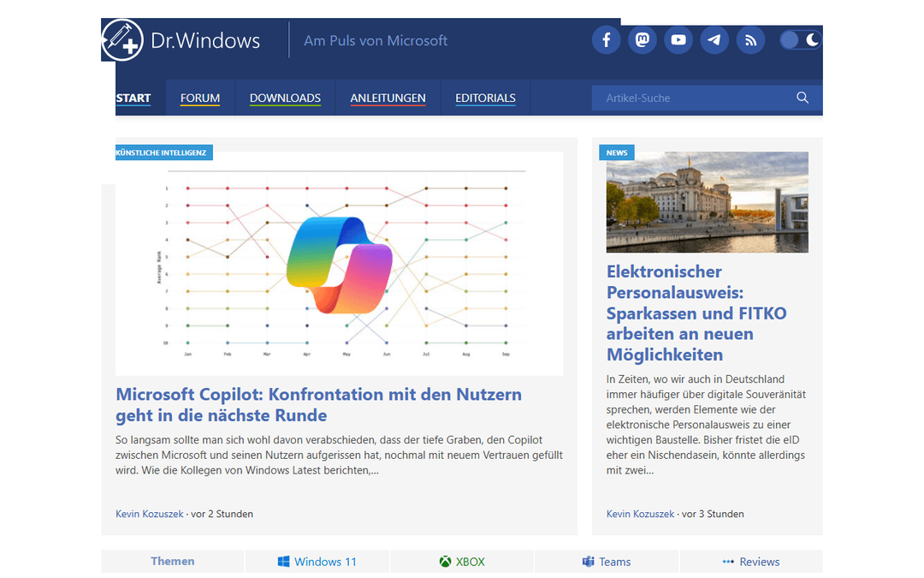The image size is (924, 578).
Task: Open the FORUM menu item
Action: (x=199, y=98)
